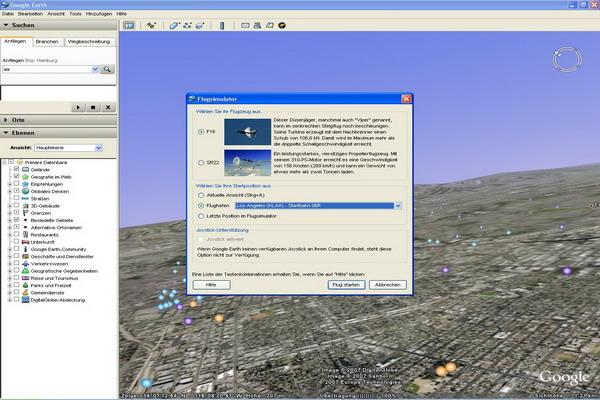
Task: Select the SR22 aircraft radio button
Action: (x=201, y=163)
